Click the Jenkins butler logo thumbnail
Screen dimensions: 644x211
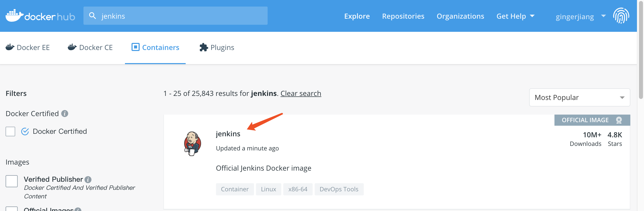(192, 144)
